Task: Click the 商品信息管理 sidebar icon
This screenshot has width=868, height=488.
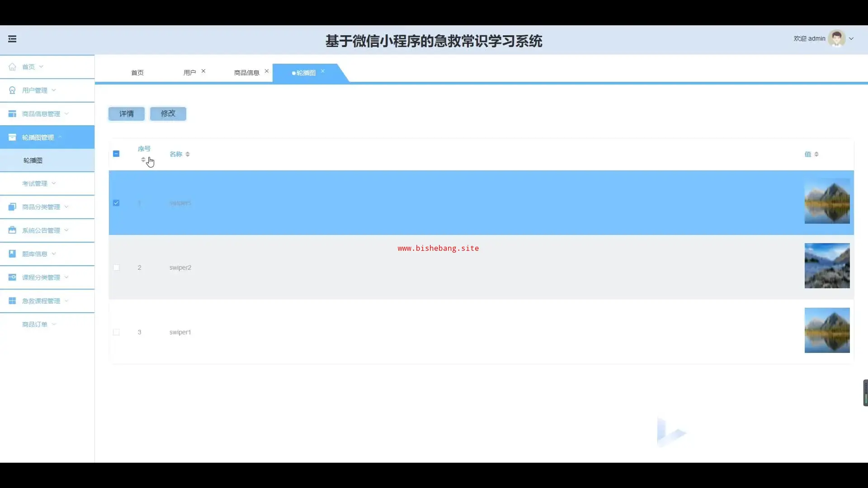Action: tap(12, 114)
